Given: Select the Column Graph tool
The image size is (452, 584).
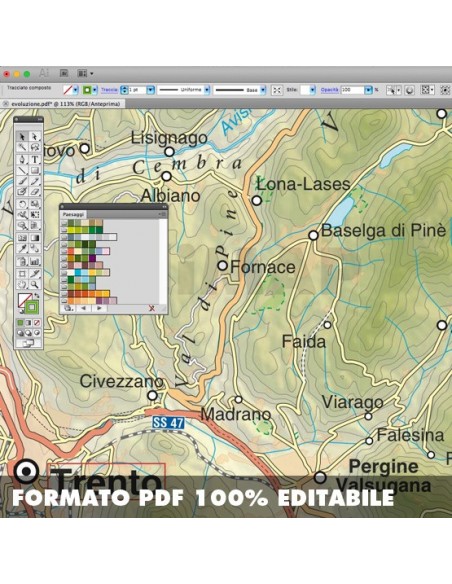Looking at the screenshot, I should click(x=35, y=261).
